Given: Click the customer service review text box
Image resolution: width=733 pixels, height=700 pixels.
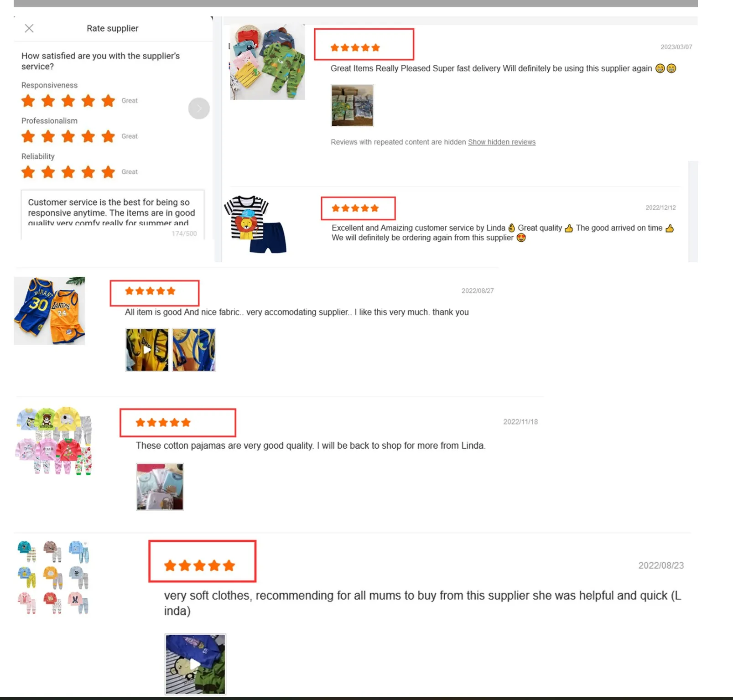Looking at the screenshot, I should pyautogui.click(x=113, y=214).
